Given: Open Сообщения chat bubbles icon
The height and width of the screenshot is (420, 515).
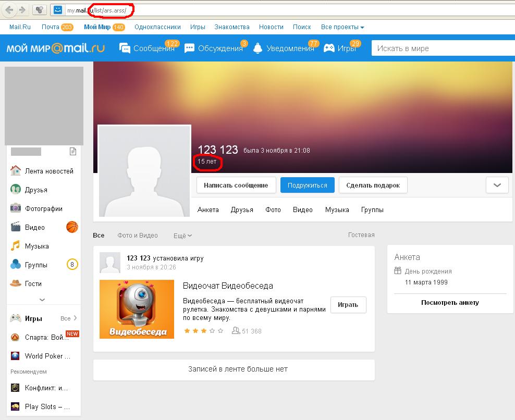Looking at the screenshot, I should [x=125, y=48].
